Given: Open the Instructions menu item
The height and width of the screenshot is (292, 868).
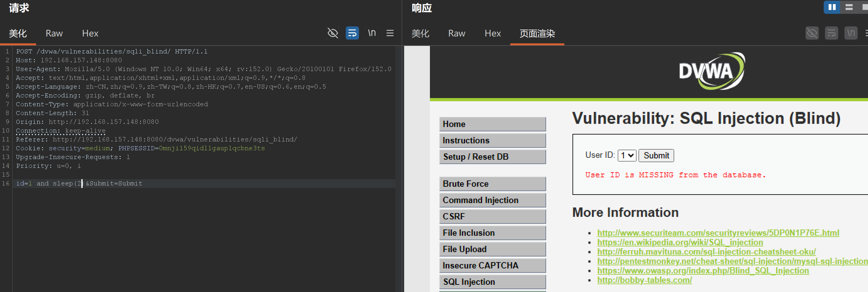Looking at the screenshot, I should pyautogui.click(x=492, y=140).
